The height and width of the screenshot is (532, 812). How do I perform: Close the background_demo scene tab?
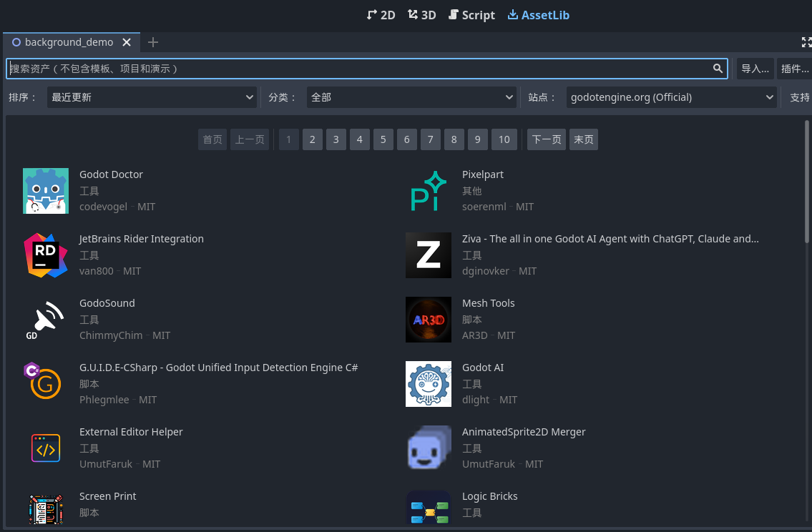[x=127, y=42]
